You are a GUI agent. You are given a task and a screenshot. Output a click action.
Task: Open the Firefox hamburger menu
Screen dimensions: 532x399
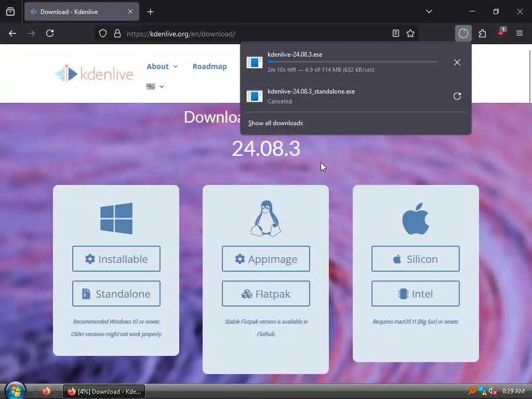520,33
